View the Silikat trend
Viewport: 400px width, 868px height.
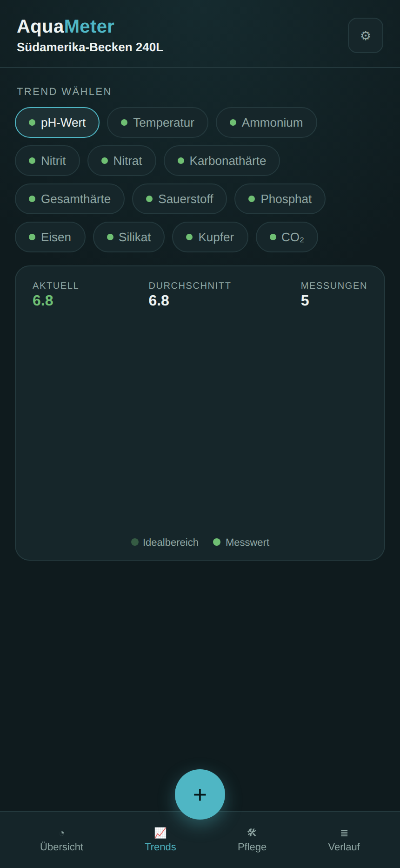tap(129, 237)
